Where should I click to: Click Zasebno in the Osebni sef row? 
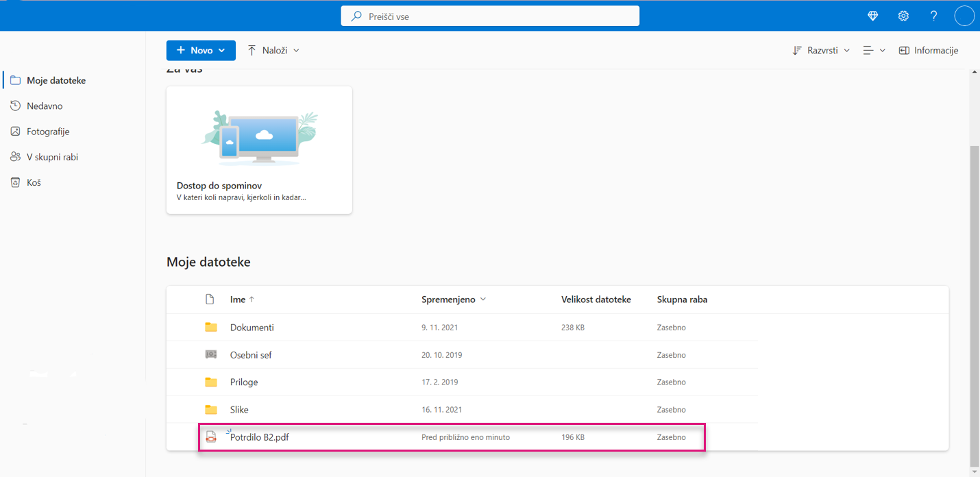pos(671,355)
